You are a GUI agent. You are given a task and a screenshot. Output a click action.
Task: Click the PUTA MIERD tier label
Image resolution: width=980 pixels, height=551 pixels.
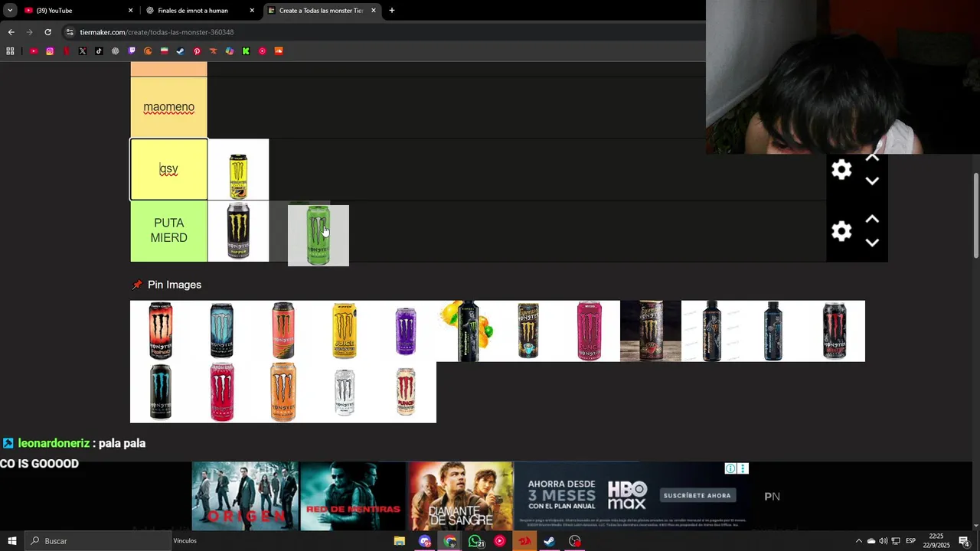pyautogui.click(x=168, y=231)
